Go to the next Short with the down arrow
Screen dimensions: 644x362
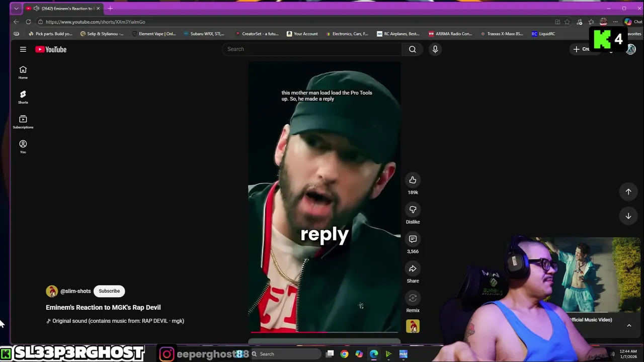628,216
